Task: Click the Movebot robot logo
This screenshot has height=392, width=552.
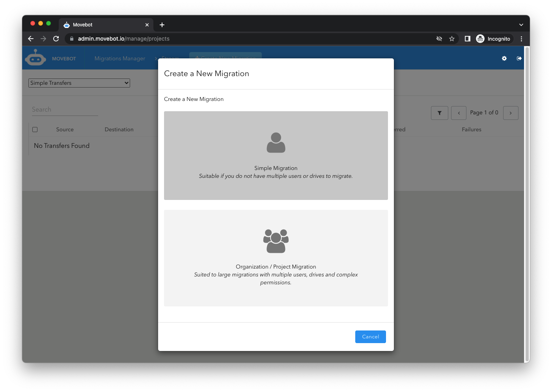Action: tap(35, 58)
